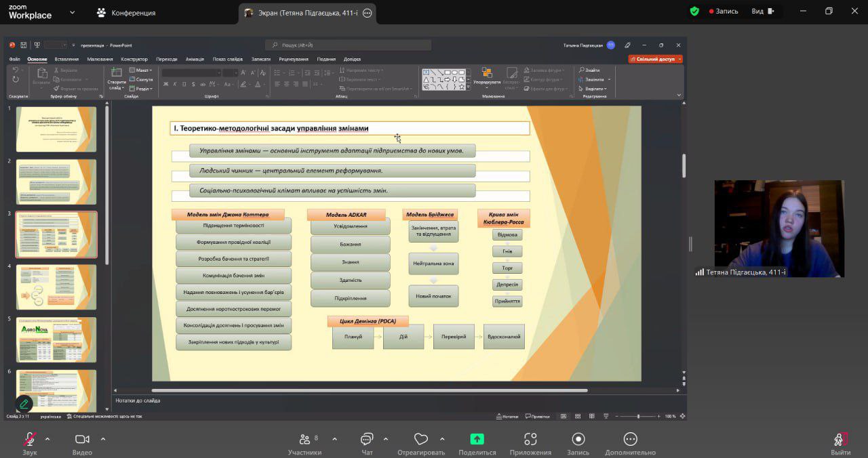868x458 pixels.
Task: Open the Приложения apps icon
Action: tap(530, 440)
